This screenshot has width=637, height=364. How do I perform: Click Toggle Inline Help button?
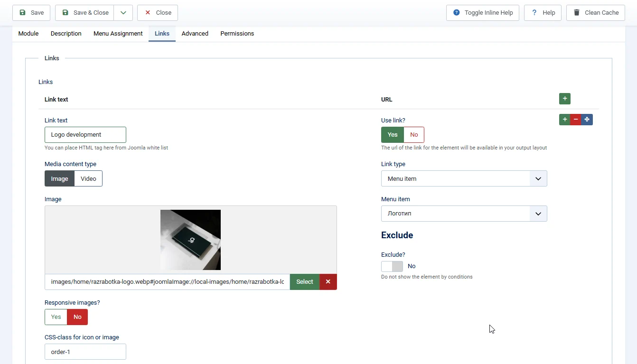482,13
